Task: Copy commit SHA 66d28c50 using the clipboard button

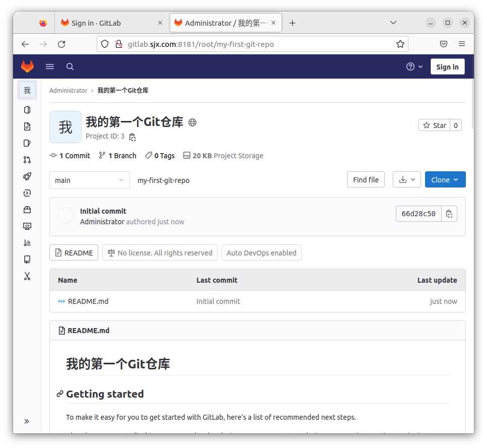Action: point(449,214)
